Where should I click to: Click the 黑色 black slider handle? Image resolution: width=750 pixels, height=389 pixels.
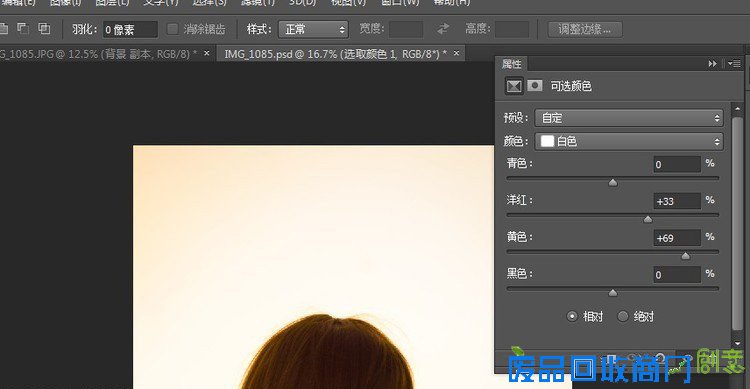click(x=613, y=293)
